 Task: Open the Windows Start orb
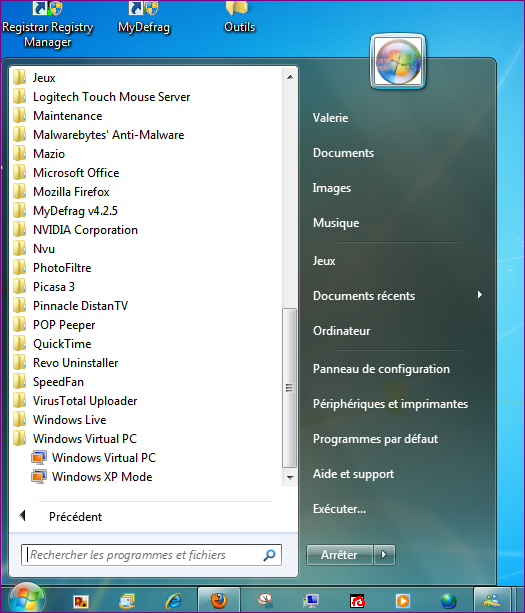tap(27, 598)
